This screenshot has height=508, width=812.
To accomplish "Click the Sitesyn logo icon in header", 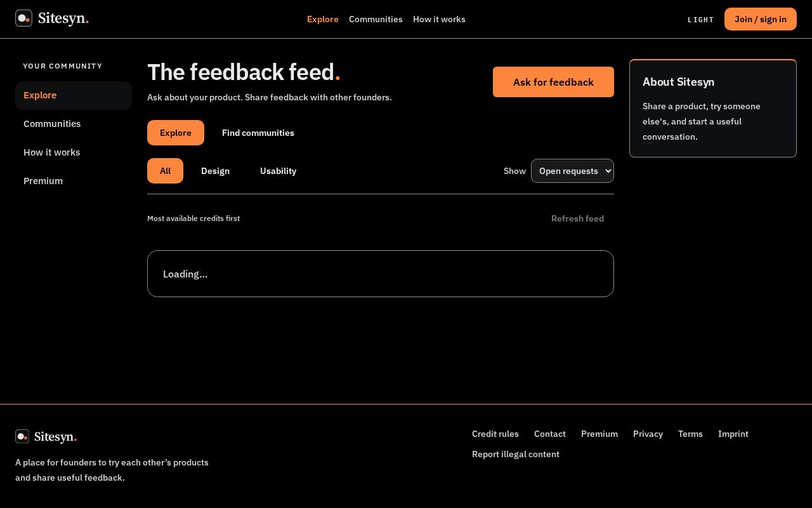I will tap(23, 18).
